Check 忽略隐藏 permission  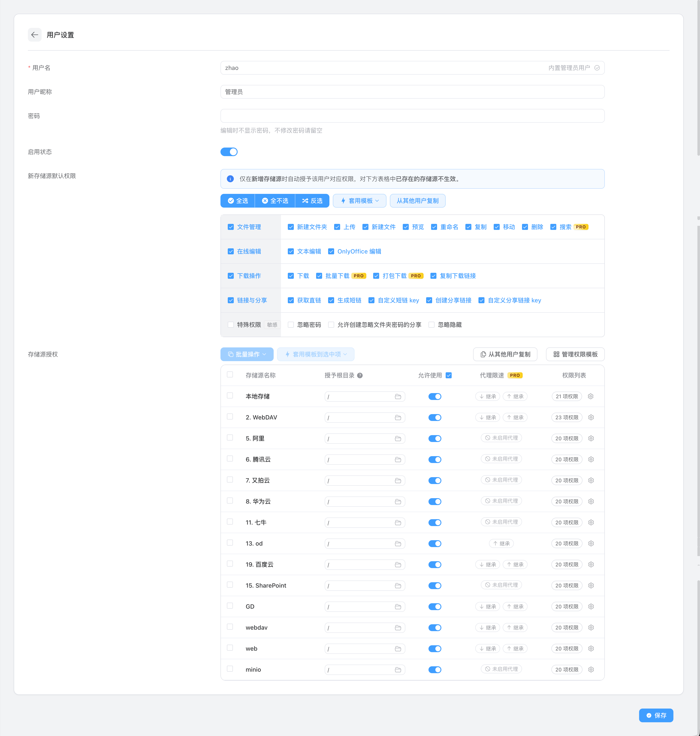431,324
